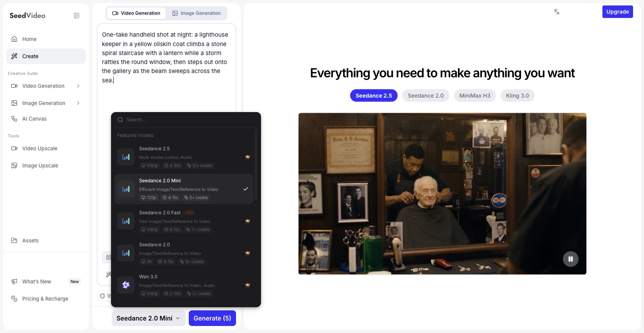This screenshot has width=644, height=333.
Task: Click the model list scrollbar
Action: click(x=256, y=164)
